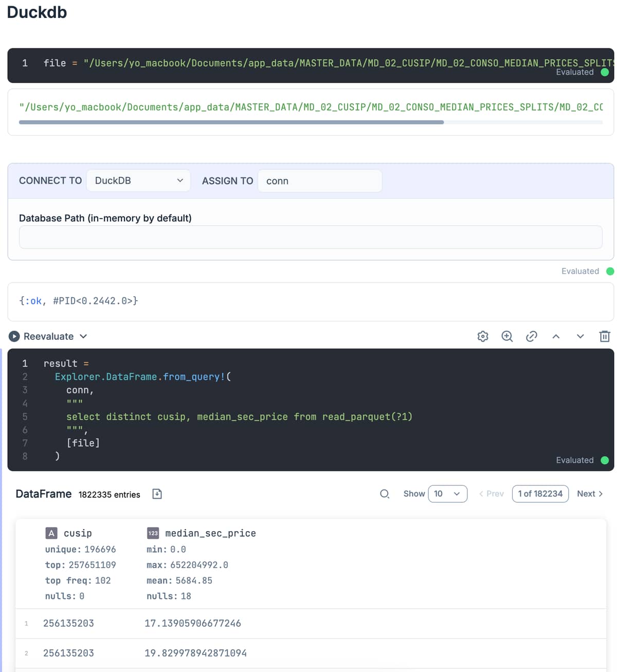Click cusip 256135203 in row 1
Image resolution: width=617 pixels, height=672 pixels.
click(68, 623)
